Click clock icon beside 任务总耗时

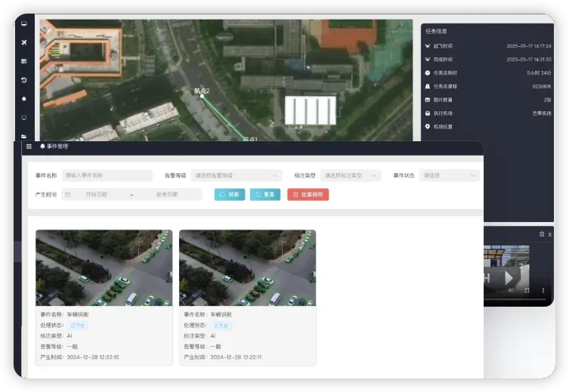point(428,73)
